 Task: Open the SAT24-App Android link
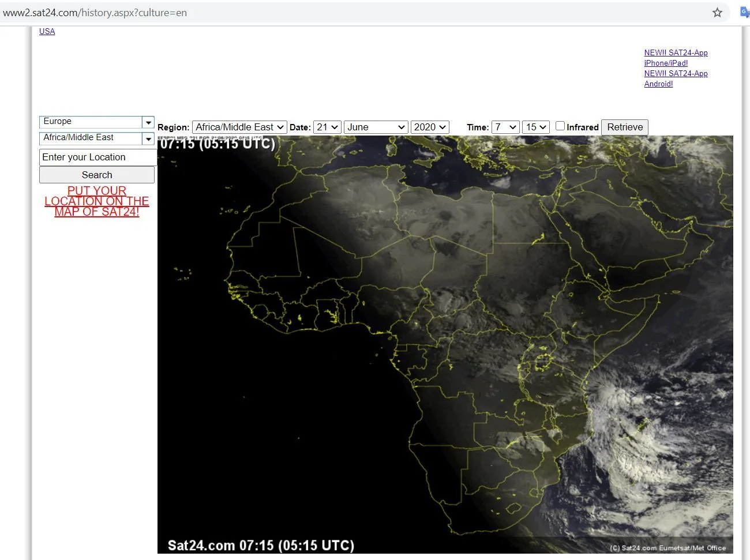(x=676, y=78)
